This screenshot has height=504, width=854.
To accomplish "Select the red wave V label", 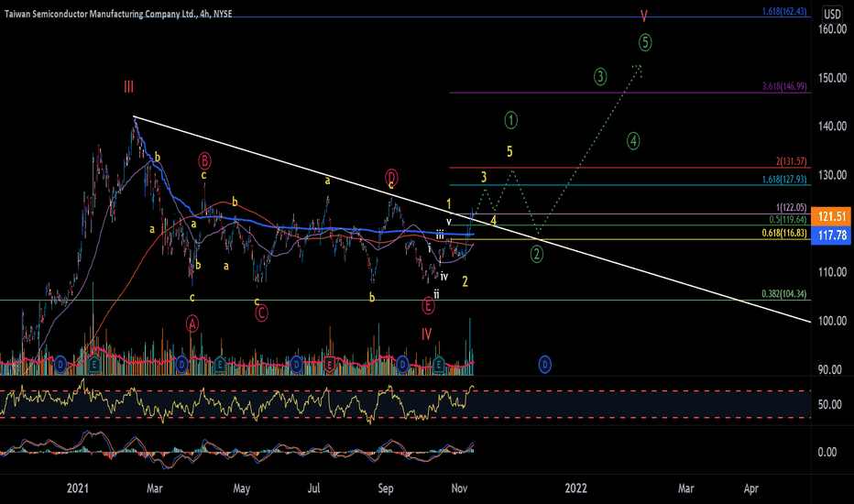I will click(x=644, y=16).
